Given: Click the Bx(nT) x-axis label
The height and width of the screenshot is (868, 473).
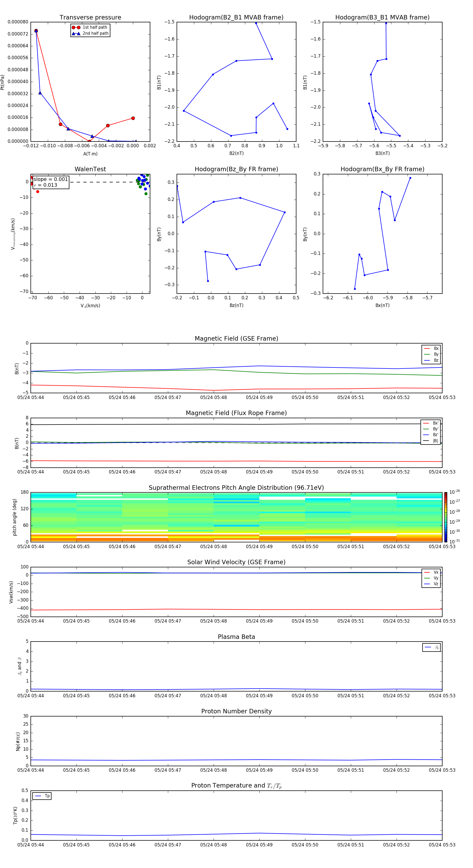Looking at the screenshot, I should click(x=382, y=305).
